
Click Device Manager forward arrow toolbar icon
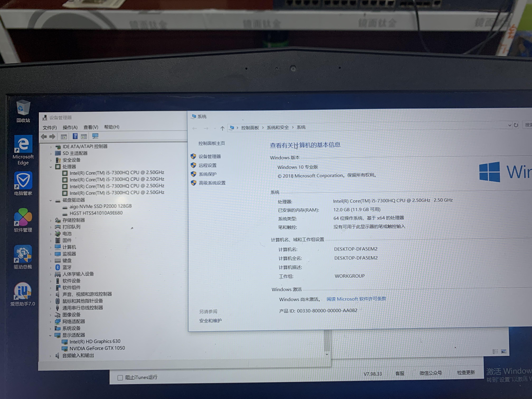pyautogui.click(x=52, y=137)
